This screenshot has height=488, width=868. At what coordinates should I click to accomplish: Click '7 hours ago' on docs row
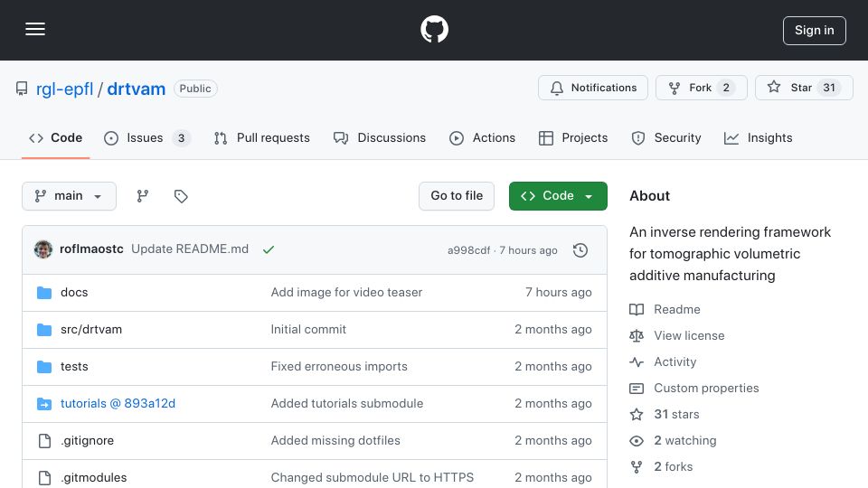[x=559, y=292]
